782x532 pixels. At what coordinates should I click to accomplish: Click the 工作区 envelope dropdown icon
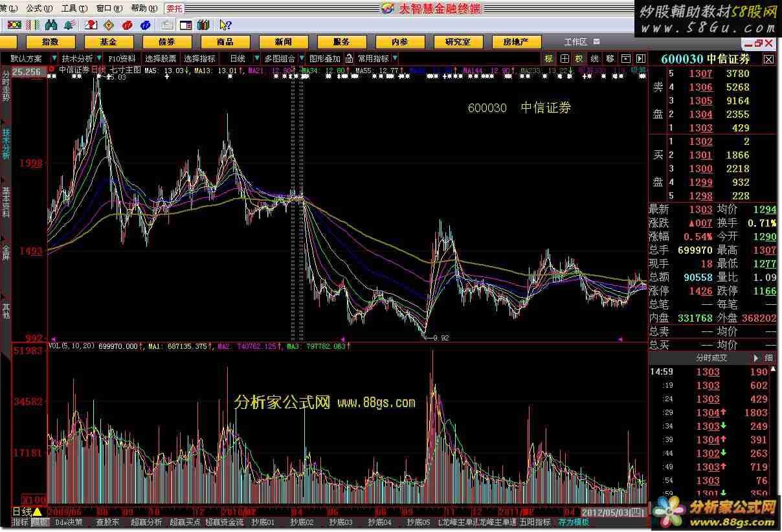tap(596, 42)
